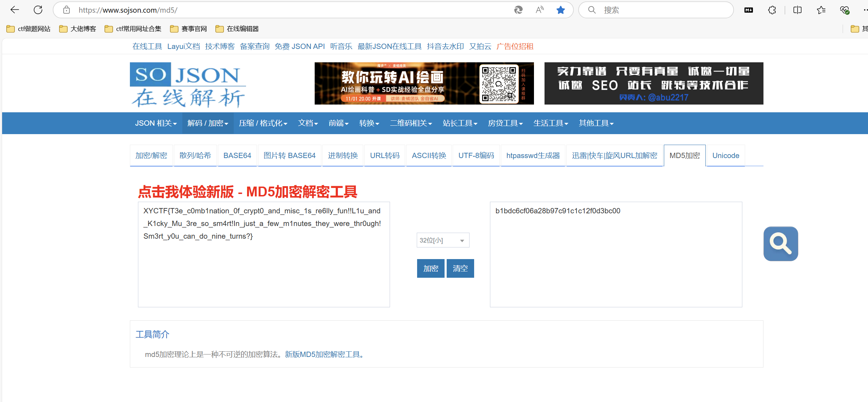
Task: Switch to the ASCII转换 tab
Action: tap(429, 155)
